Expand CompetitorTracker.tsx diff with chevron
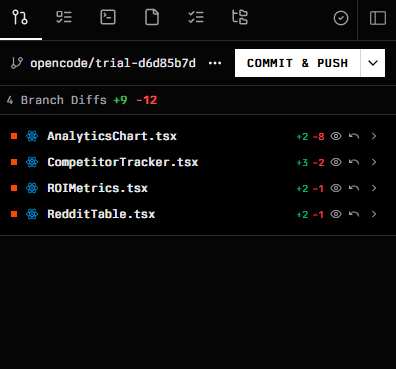This screenshot has height=369, width=396. tap(374, 162)
